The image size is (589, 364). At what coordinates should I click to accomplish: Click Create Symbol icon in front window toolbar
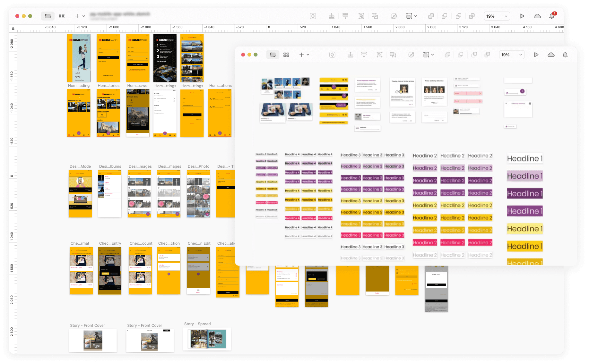tap(332, 55)
